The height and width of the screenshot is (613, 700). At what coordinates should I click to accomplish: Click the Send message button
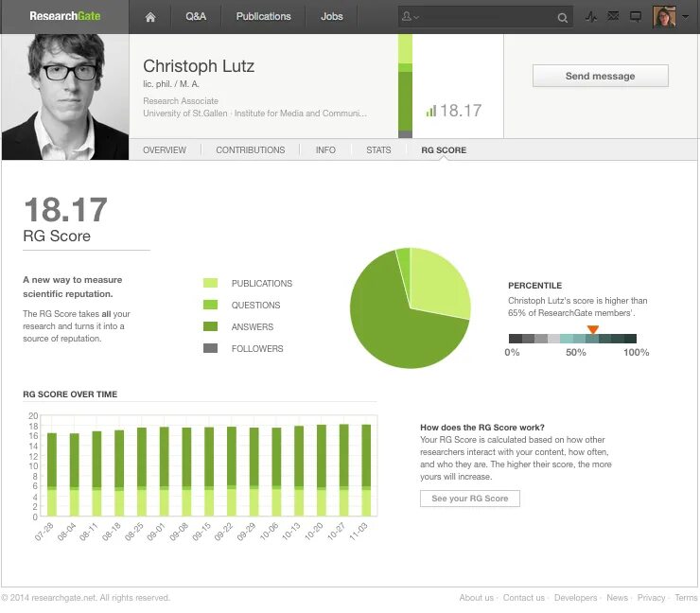point(601,76)
